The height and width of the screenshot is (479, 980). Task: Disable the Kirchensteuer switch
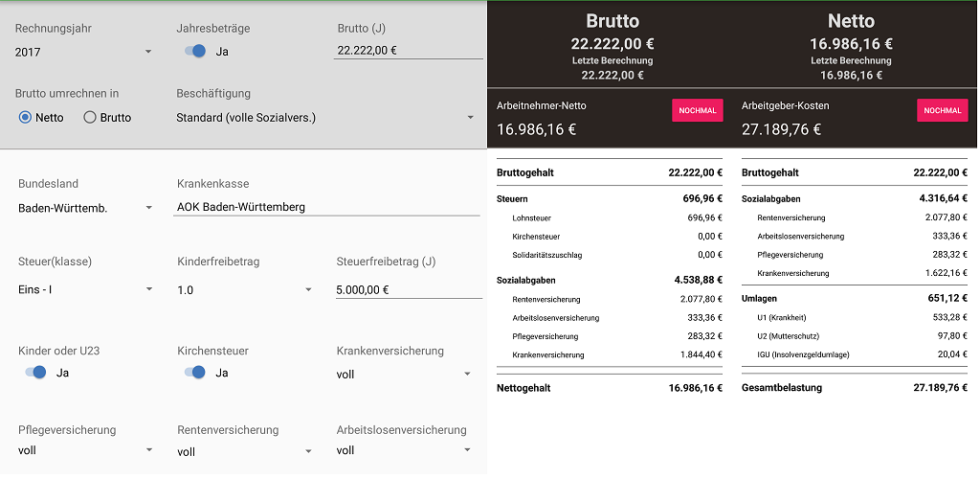[x=196, y=373]
